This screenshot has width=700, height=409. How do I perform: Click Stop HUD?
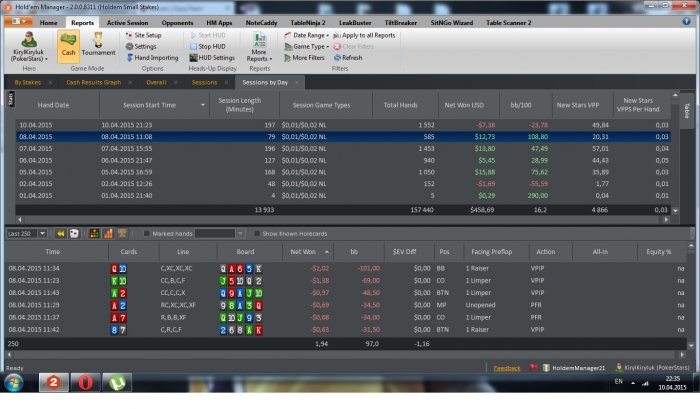208,46
